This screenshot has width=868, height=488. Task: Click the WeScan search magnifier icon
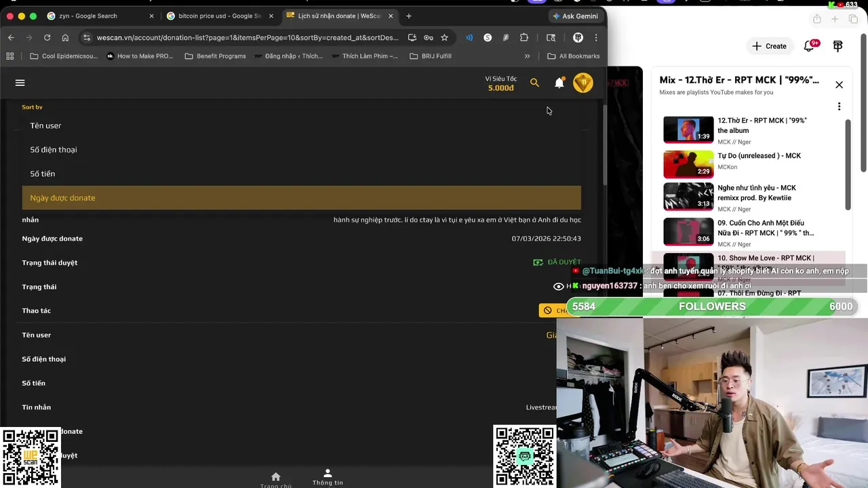534,83
